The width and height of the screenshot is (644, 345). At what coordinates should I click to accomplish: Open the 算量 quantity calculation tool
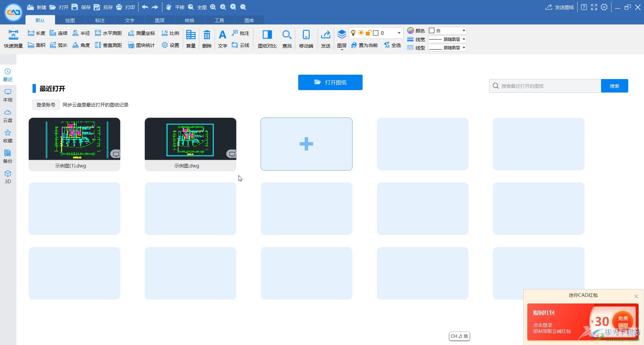191,39
